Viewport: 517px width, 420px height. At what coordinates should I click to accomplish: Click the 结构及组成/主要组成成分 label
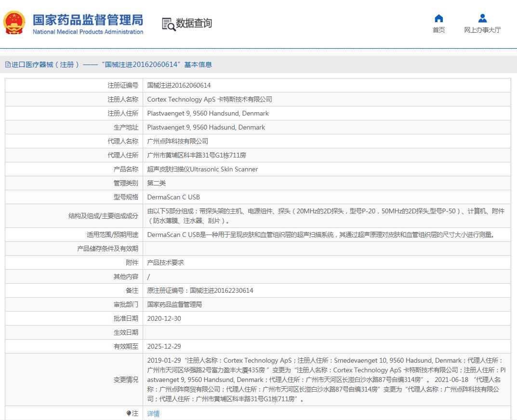point(103,216)
